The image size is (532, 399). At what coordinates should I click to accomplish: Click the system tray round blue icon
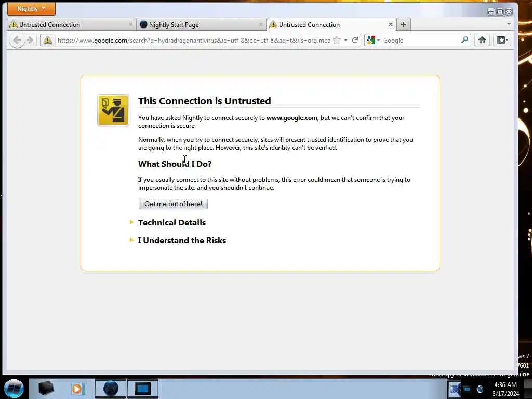coord(480,389)
